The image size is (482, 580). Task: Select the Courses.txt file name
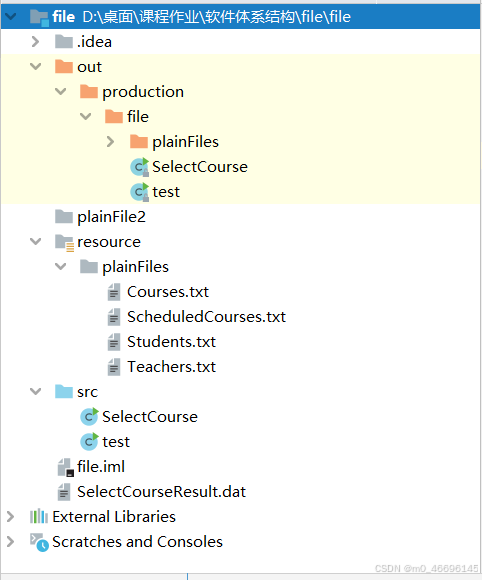point(168,292)
